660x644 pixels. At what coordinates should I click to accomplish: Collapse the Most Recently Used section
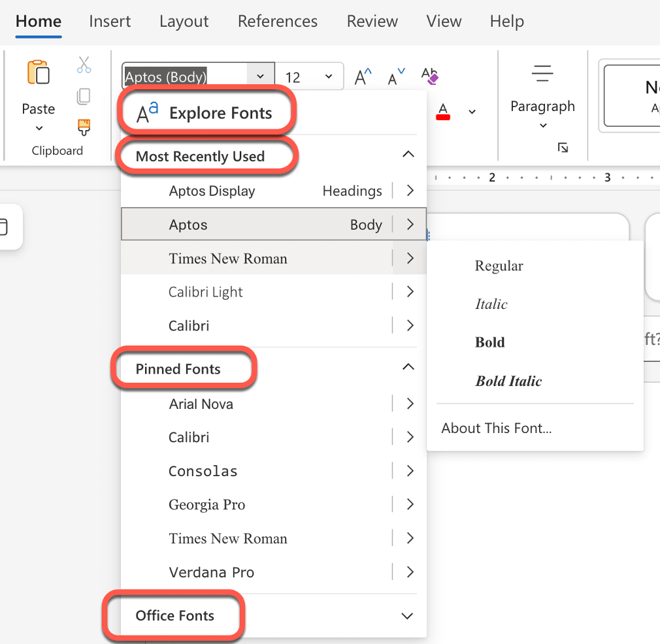pos(408,155)
